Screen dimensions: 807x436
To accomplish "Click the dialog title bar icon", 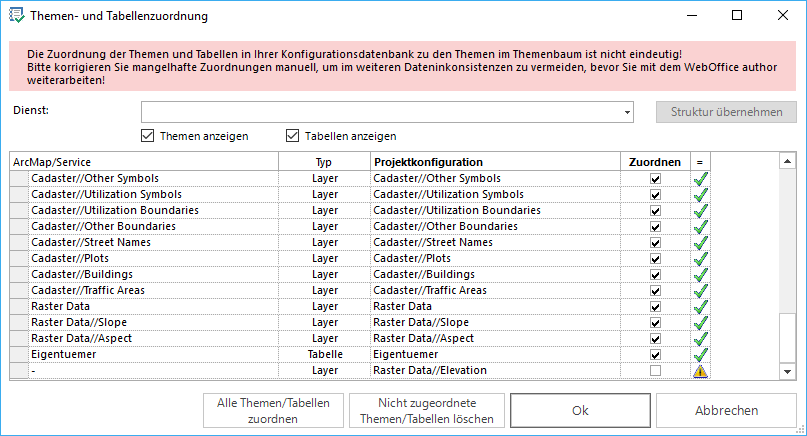I will coord(16,15).
